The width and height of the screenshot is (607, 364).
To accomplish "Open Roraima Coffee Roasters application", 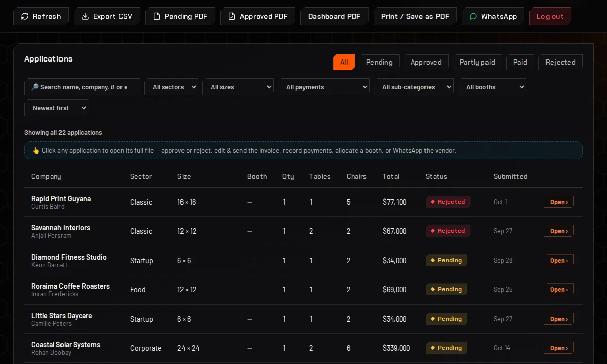I will [559, 290].
